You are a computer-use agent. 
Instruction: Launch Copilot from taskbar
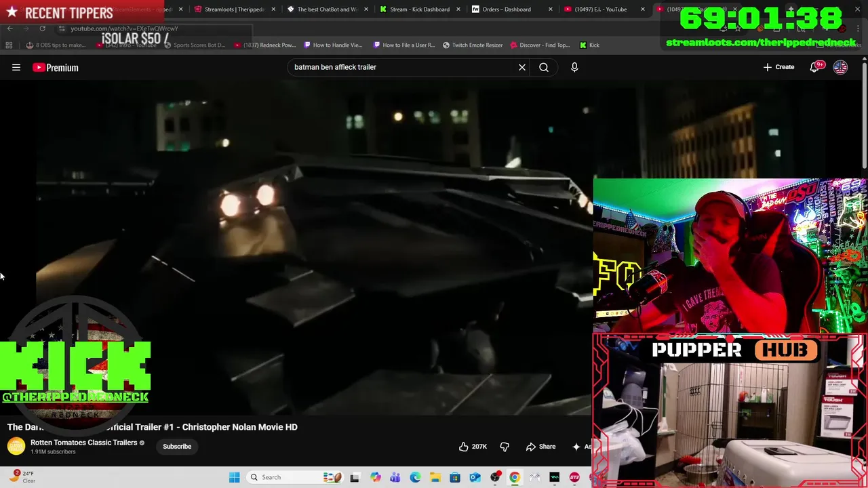coord(375,477)
